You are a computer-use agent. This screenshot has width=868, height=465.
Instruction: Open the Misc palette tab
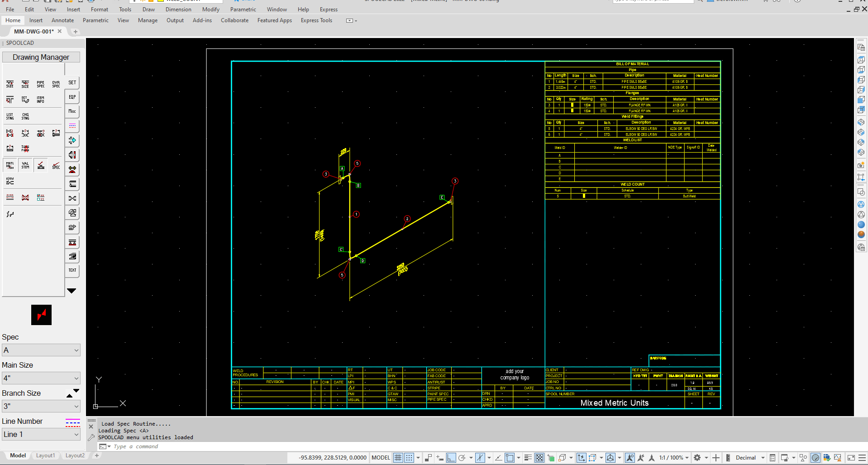click(x=72, y=111)
